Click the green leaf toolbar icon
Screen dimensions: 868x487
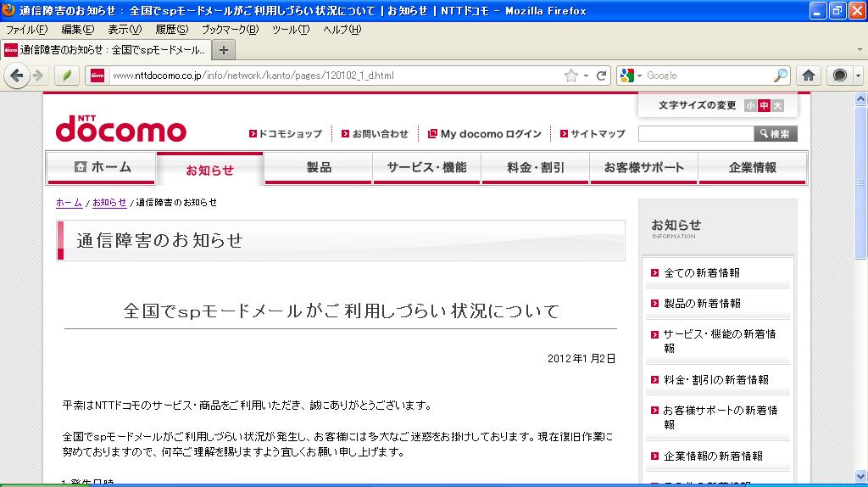tap(67, 76)
